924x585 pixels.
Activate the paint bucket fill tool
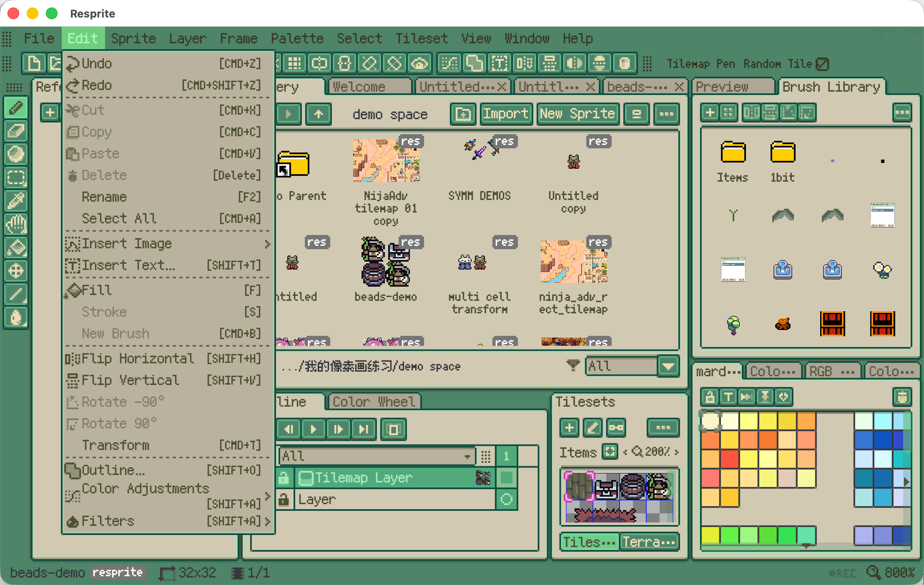coord(16,248)
